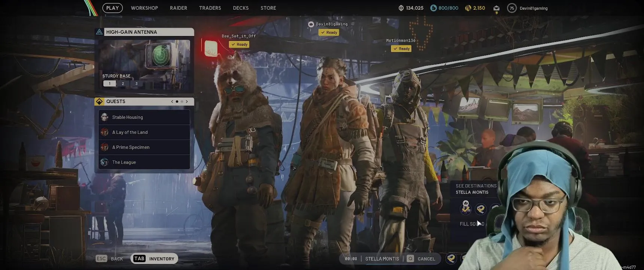This screenshot has height=270, width=644.
Task: Toggle Devin81gaming's Ready status badge
Action: (x=329, y=32)
